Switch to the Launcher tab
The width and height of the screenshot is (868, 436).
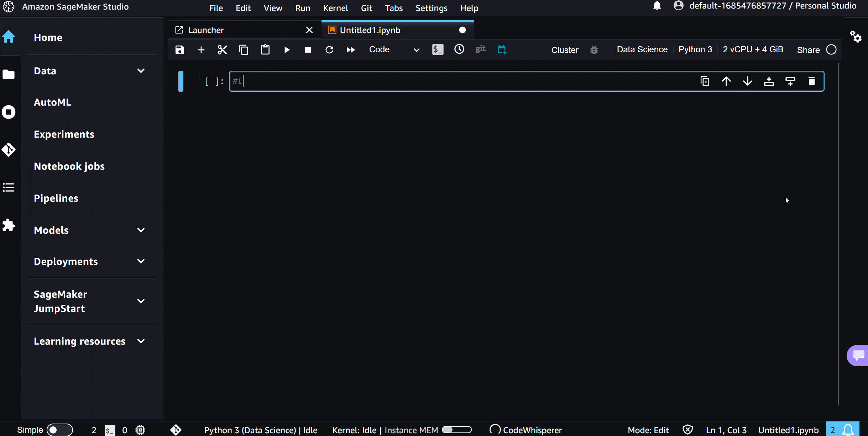[206, 30]
